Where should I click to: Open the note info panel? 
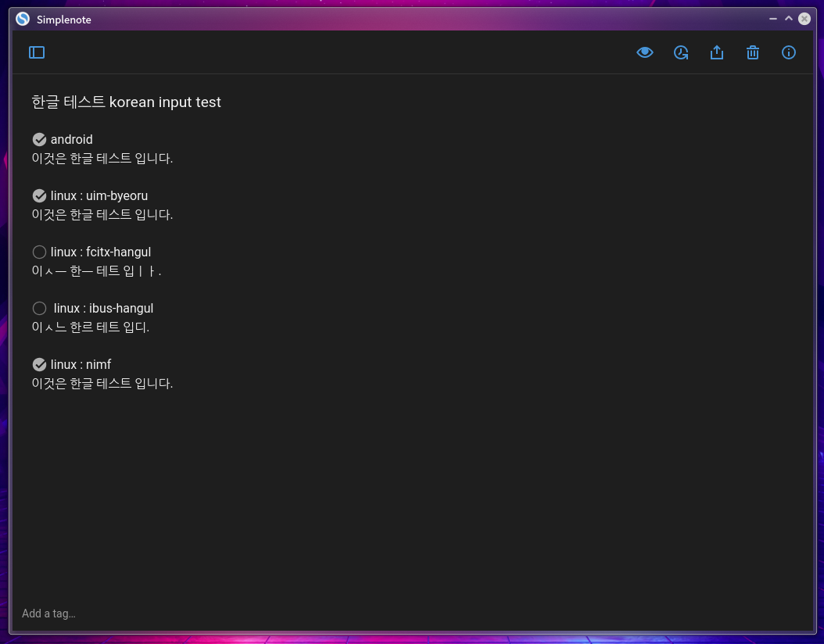[789, 52]
